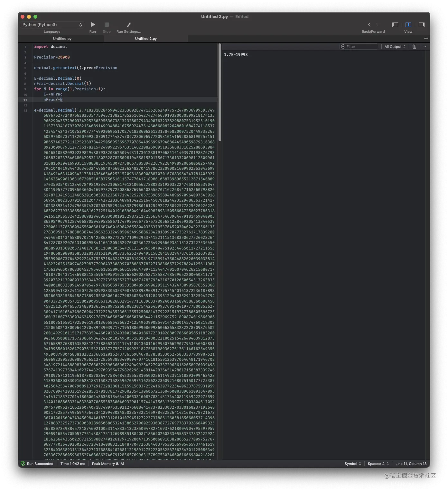The width and height of the screenshot is (448, 491).
Task: Close the window with red button
Action: pyautogui.click(x=23, y=17)
